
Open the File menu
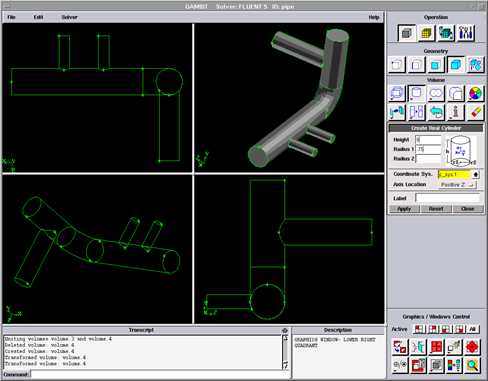tap(12, 17)
